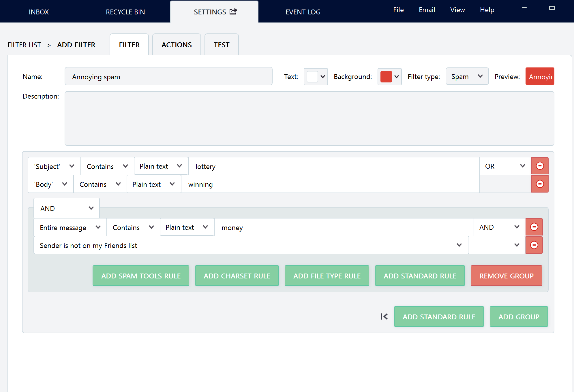Open the Text color dropdown
The image size is (574, 392).
pos(316,77)
